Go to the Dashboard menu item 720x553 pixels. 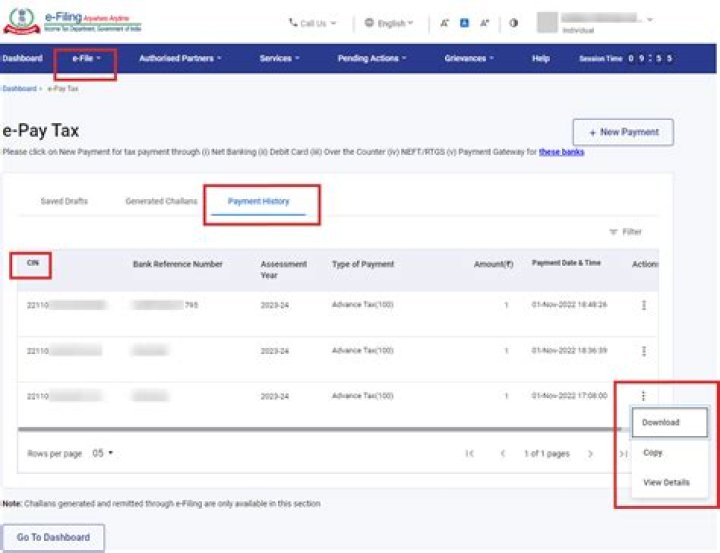click(x=22, y=58)
